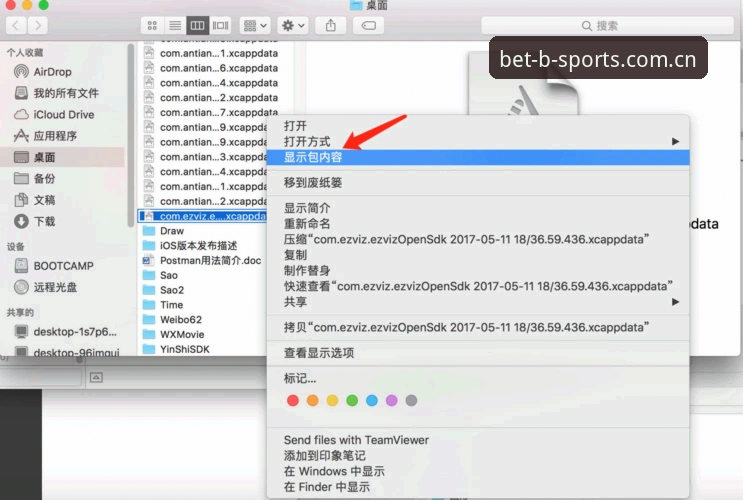
Task: Open the gear action menu dropdown
Action: [293, 26]
